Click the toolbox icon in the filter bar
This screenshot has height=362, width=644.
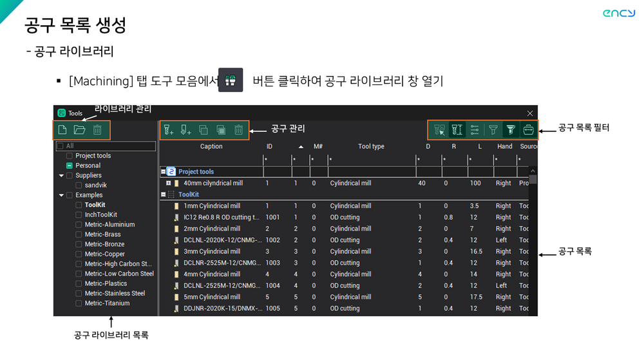528,130
